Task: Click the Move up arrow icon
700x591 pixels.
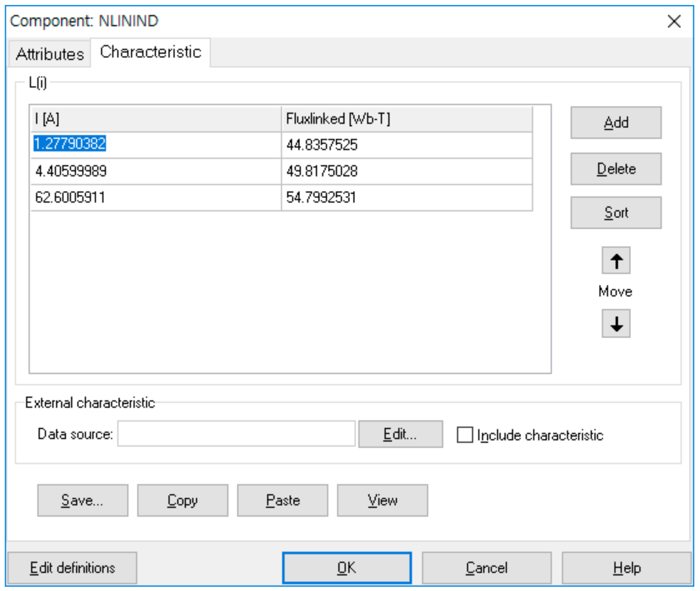Action: tap(615, 260)
